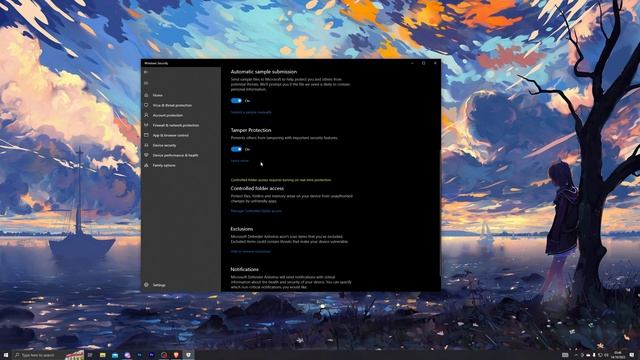Click the Exclusions heading
This screenshot has width=640, height=360.
(242, 229)
